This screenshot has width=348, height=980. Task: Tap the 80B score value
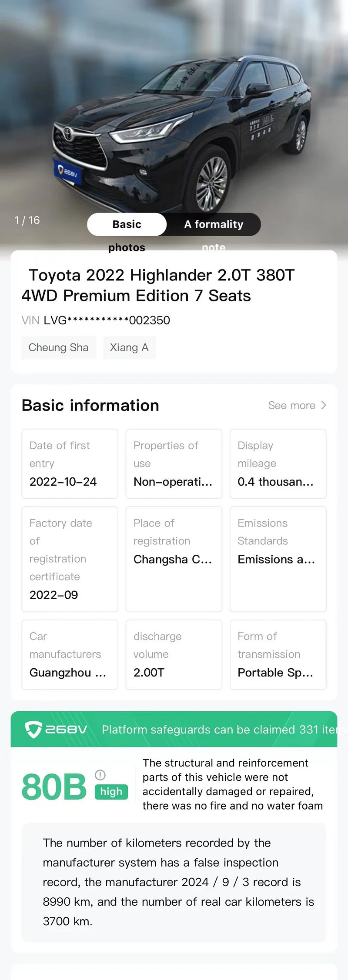54,787
